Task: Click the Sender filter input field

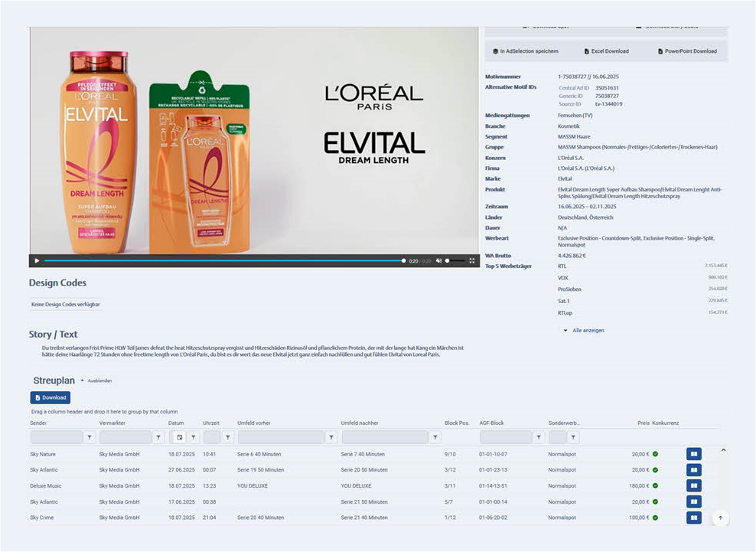Action: [x=57, y=437]
